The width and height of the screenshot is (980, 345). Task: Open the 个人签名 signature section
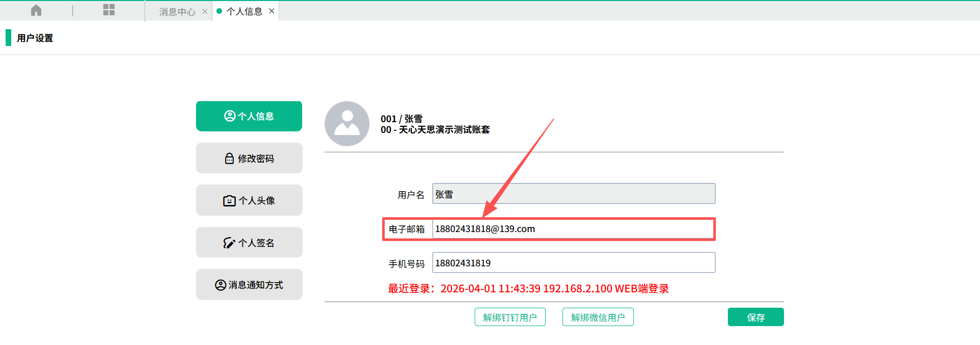point(249,243)
